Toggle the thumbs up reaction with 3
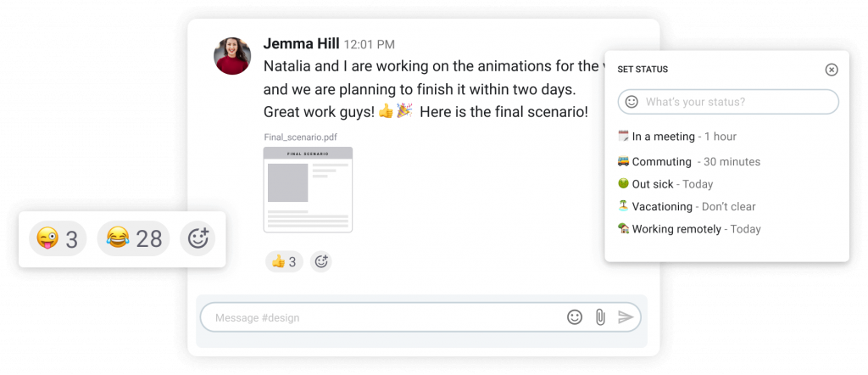 284,261
